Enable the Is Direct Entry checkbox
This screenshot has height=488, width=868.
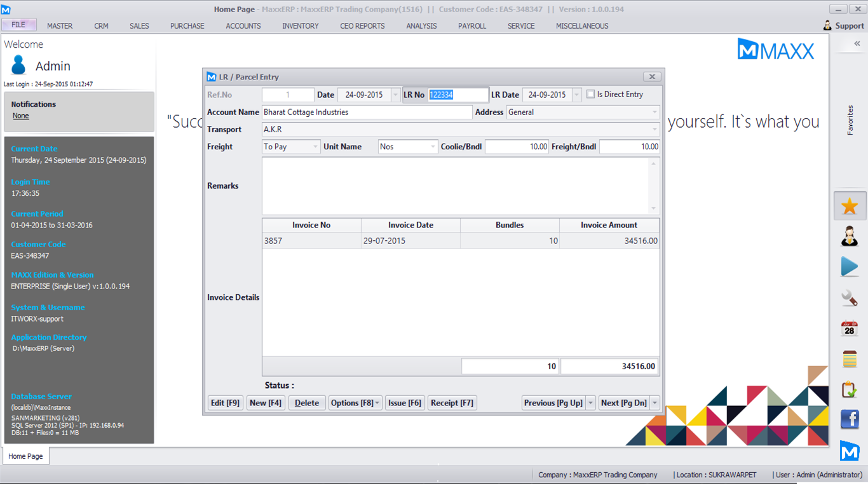(591, 95)
